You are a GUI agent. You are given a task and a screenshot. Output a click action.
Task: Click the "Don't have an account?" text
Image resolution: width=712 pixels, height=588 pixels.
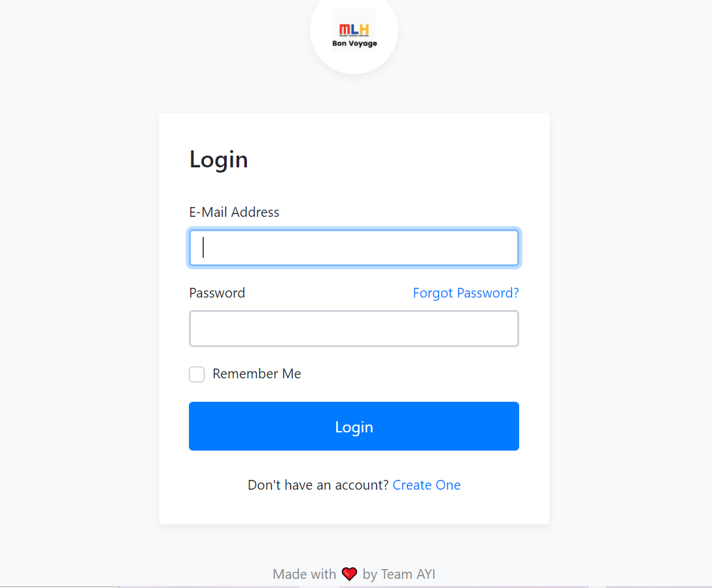pos(318,485)
